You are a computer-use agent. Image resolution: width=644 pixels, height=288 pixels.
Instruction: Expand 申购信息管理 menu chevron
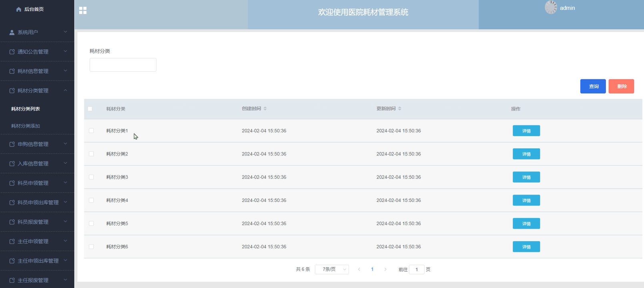coord(65,143)
